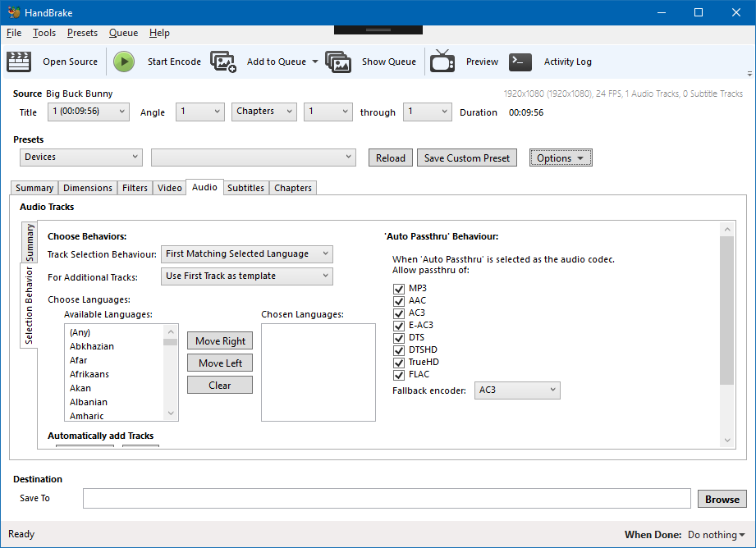Click the Activity Log label
Viewport: 756px width, 548px height.
pyautogui.click(x=567, y=62)
